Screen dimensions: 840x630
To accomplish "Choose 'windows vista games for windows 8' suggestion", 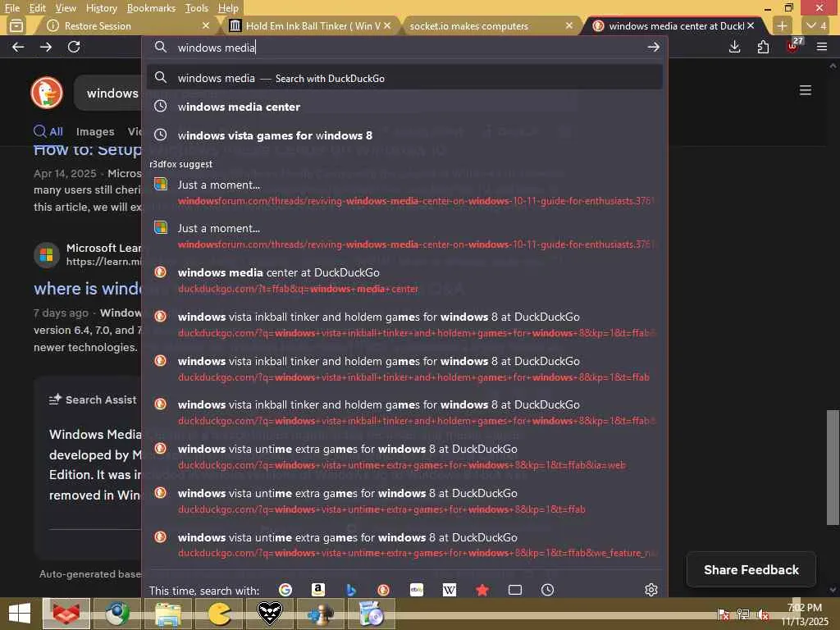I will 404,135.
